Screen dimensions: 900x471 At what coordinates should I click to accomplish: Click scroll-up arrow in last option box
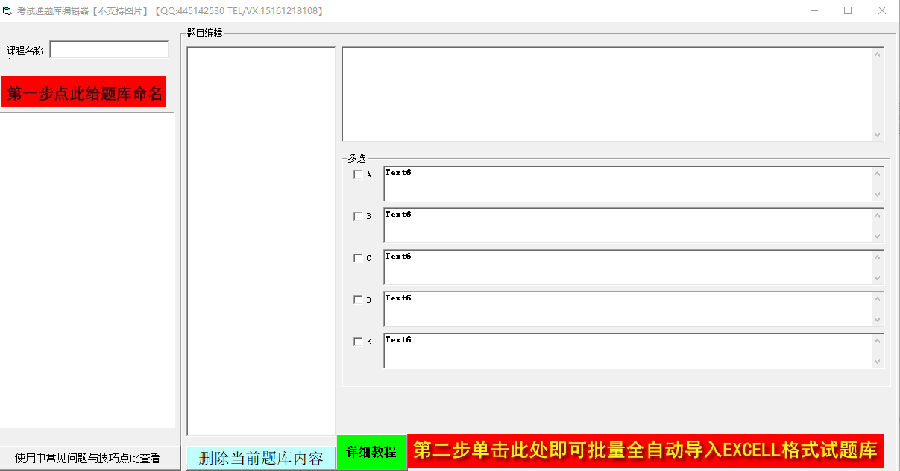click(878, 341)
